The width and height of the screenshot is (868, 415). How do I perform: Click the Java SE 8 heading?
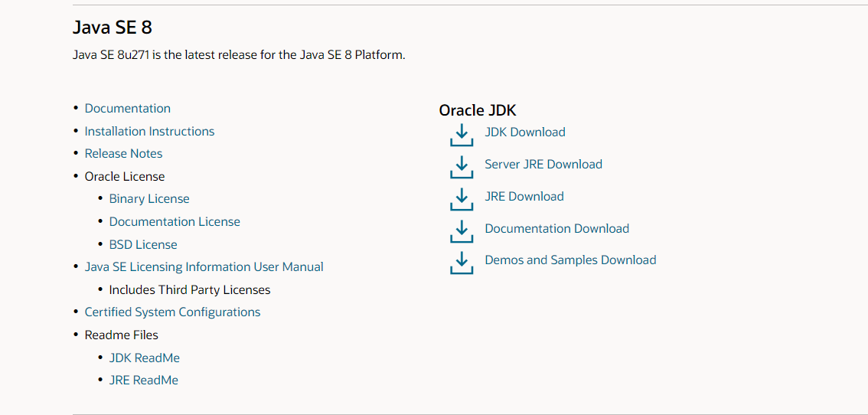[x=112, y=27]
